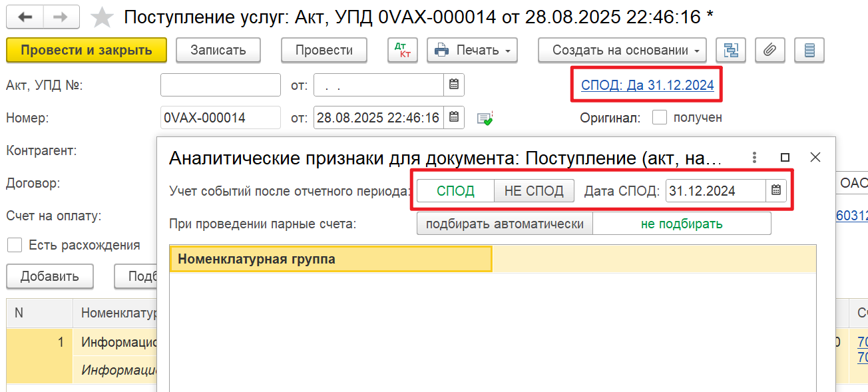Screen dimensions: 868x392
Task: Tick the Оригинал получен checkbox
Action: pos(659,118)
